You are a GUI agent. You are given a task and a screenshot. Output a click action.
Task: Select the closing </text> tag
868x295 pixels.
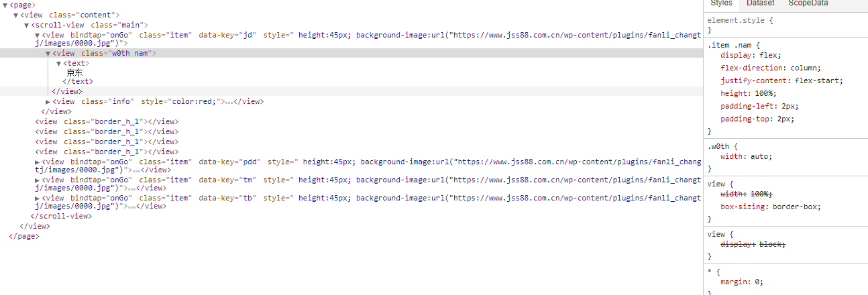tap(78, 81)
